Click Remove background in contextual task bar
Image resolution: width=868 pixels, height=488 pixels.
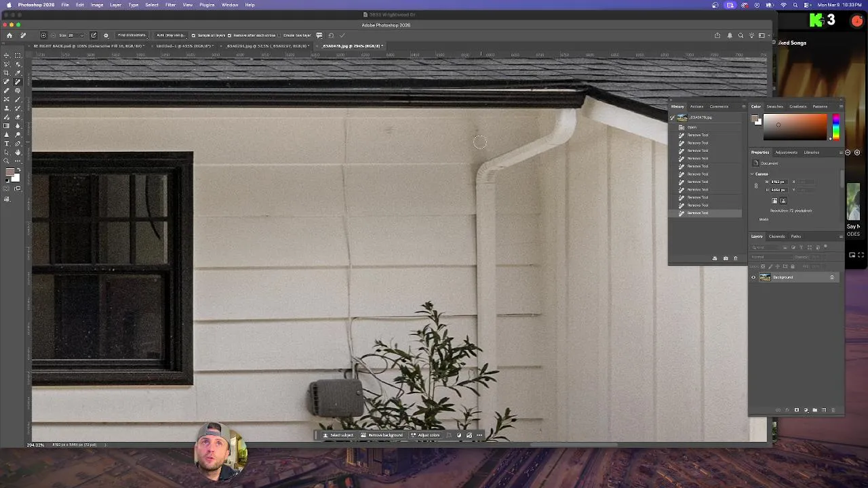382,435
